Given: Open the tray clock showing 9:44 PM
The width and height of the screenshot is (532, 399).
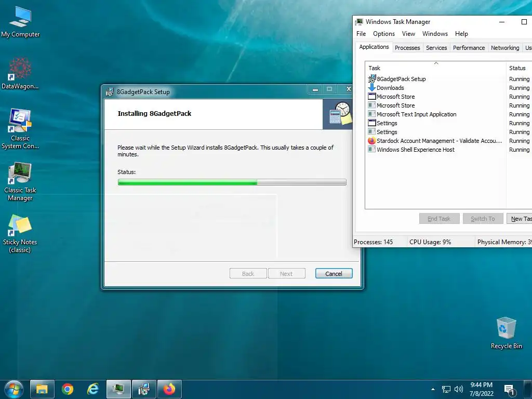Looking at the screenshot, I should tap(481, 389).
